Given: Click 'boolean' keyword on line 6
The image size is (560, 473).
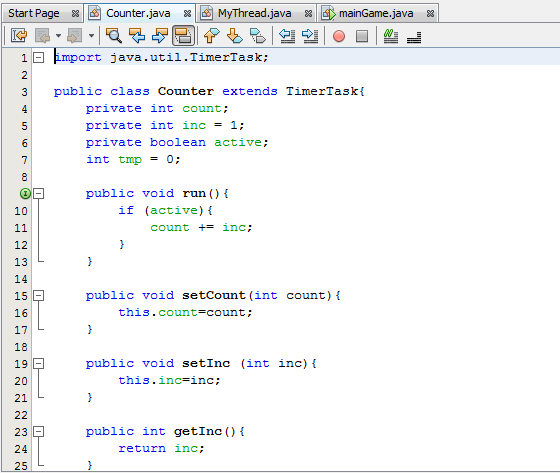Looking at the screenshot, I should pos(178,142).
